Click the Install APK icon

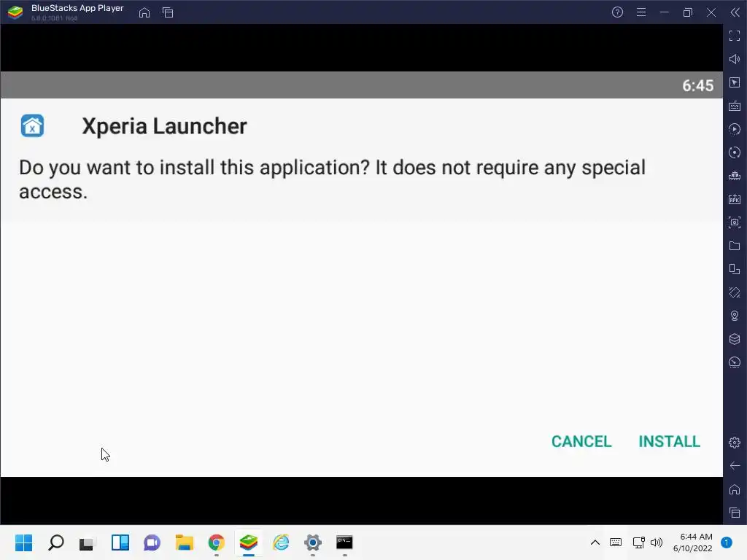click(735, 199)
